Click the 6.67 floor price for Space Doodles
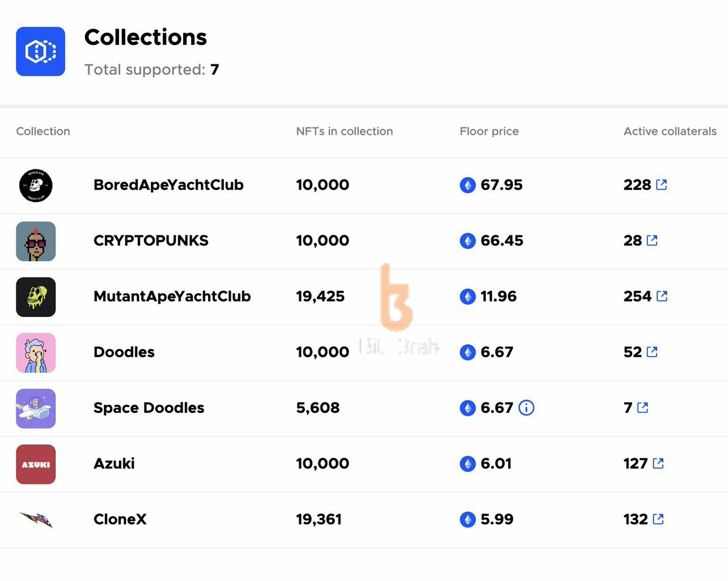728x581 pixels. pyautogui.click(x=497, y=408)
